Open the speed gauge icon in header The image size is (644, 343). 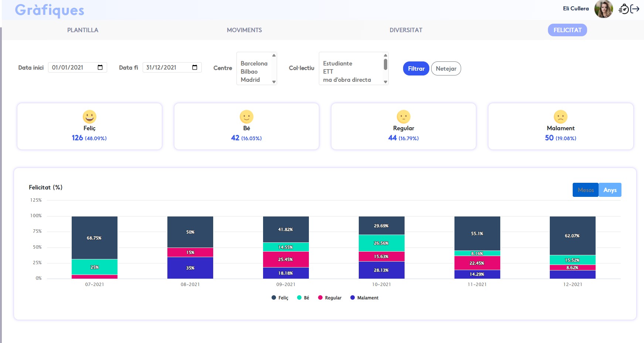(624, 9)
